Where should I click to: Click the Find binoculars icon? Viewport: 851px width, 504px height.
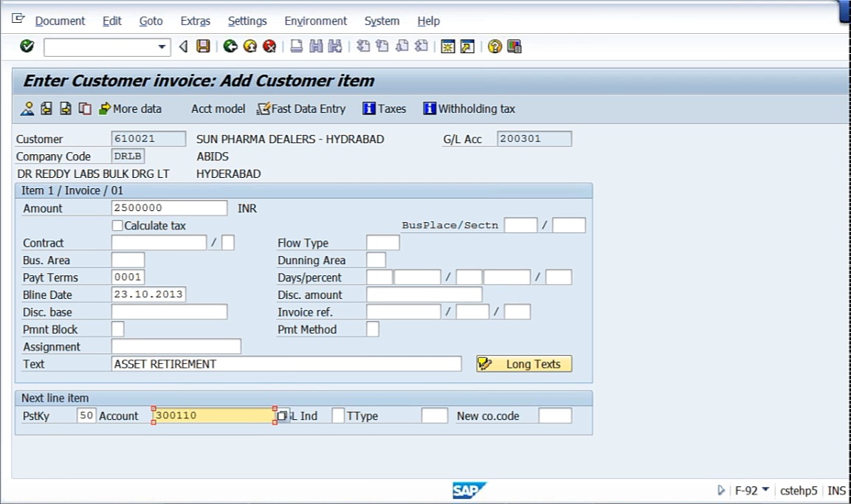click(x=316, y=46)
